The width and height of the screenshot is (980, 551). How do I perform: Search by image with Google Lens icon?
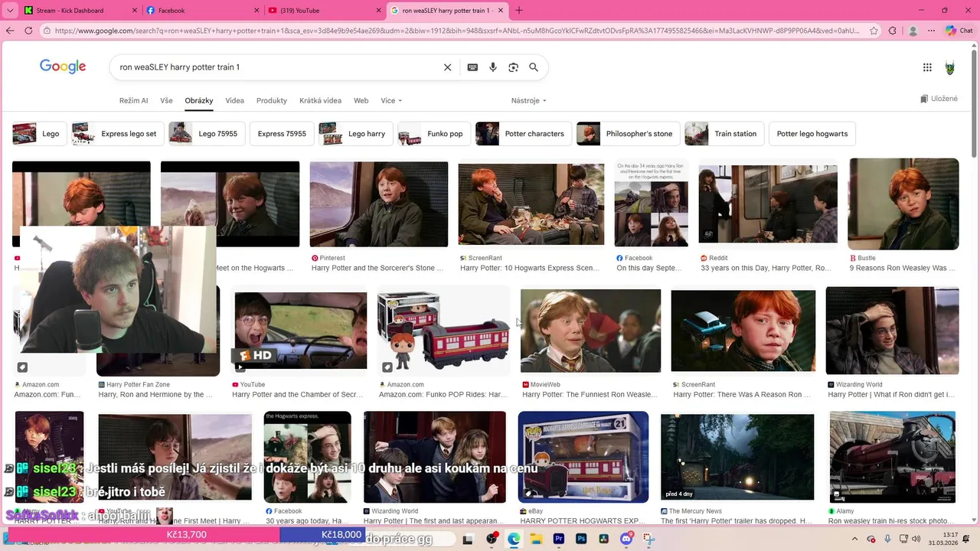tap(514, 67)
